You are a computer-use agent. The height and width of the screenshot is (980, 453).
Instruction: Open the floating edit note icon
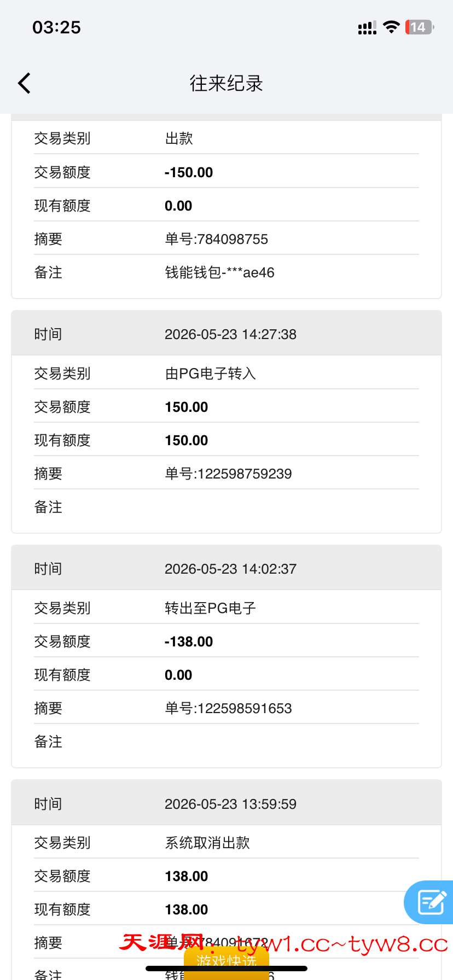431,902
